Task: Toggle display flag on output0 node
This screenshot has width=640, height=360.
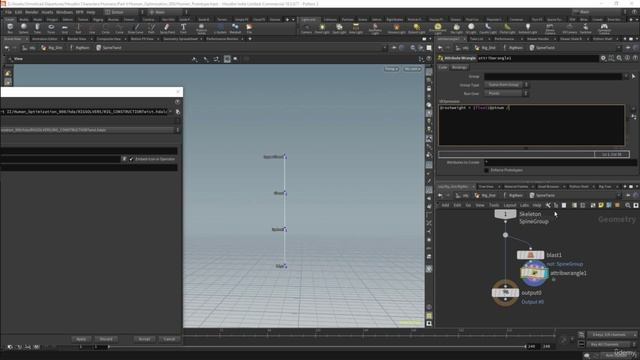Action: click(516, 293)
